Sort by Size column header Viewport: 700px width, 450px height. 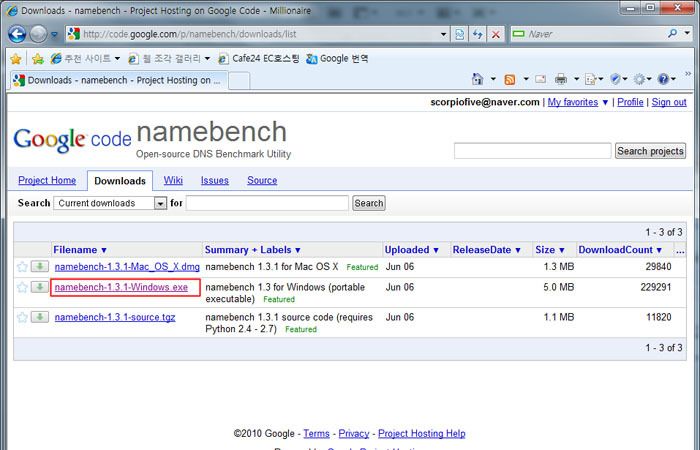point(550,250)
